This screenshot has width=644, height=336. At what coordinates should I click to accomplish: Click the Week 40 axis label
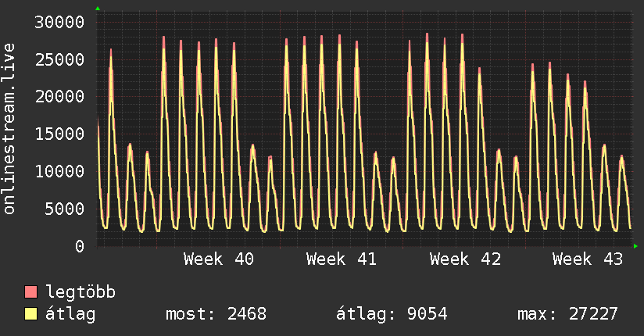219,259
